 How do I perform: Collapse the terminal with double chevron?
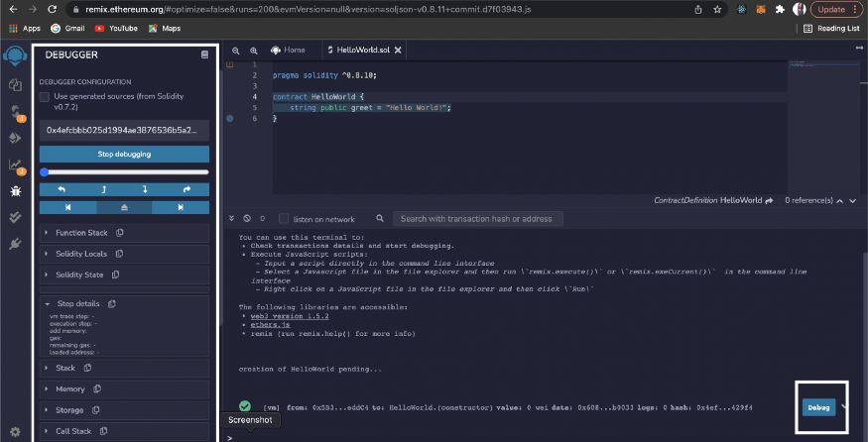(231, 218)
